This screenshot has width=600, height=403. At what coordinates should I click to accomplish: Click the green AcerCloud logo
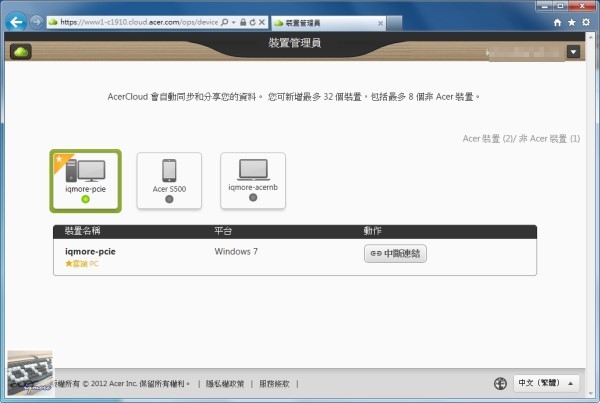pyautogui.click(x=21, y=51)
